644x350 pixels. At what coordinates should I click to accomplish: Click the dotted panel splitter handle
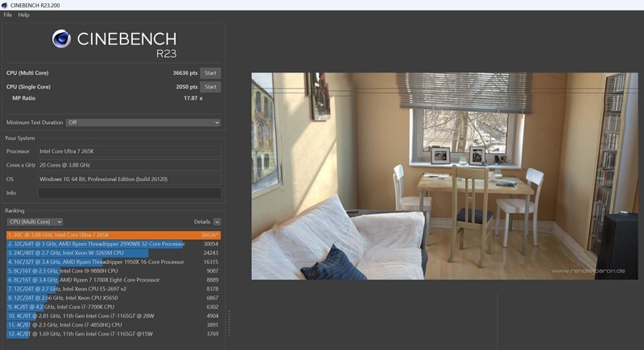coord(229,324)
